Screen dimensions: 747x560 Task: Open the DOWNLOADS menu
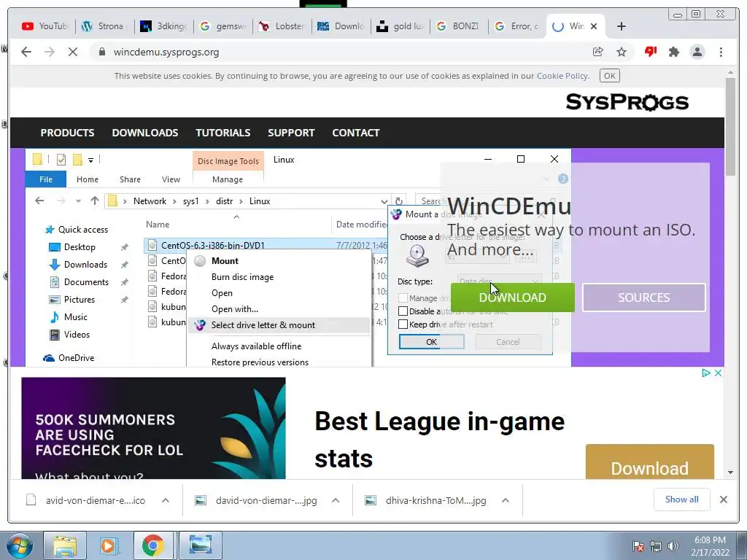(145, 133)
